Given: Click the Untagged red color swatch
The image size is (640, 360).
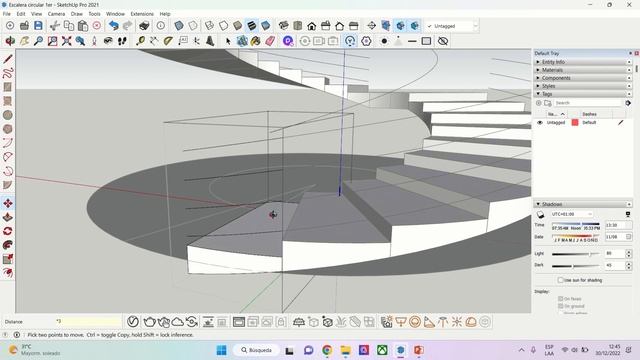Looking at the screenshot, I should click(x=575, y=122).
